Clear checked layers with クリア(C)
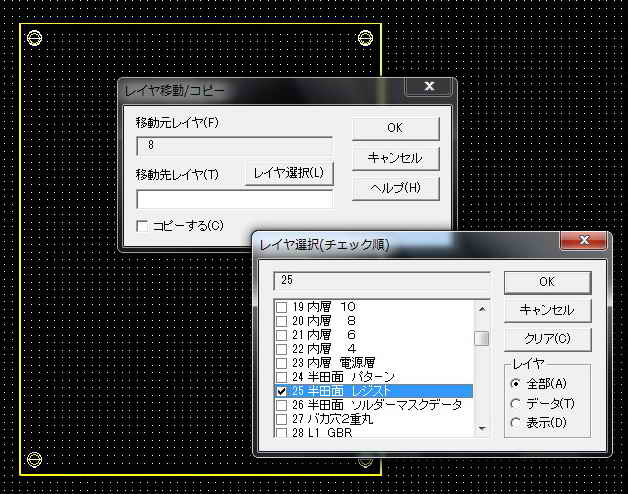The width and height of the screenshot is (628, 494). 547,339
